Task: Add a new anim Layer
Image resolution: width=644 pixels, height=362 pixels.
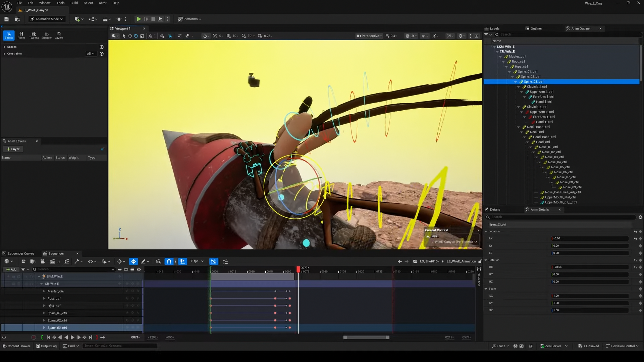Action: pos(13,149)
